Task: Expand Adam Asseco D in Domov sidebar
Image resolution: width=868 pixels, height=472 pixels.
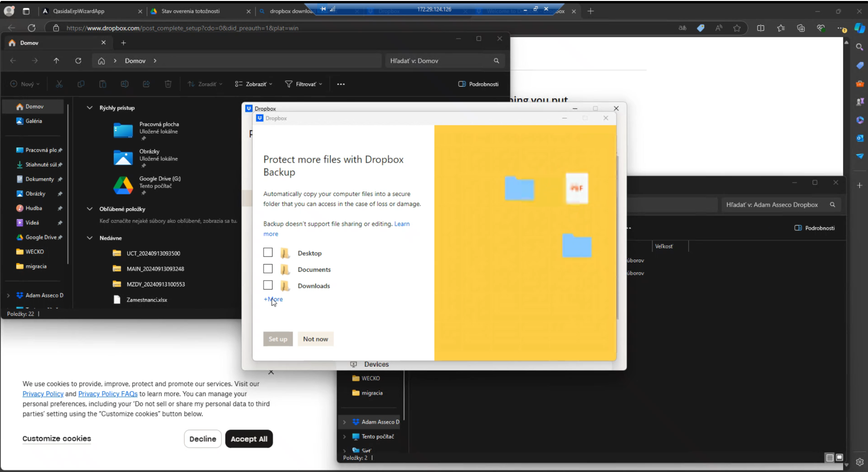Action: click(x=8, y=295)
